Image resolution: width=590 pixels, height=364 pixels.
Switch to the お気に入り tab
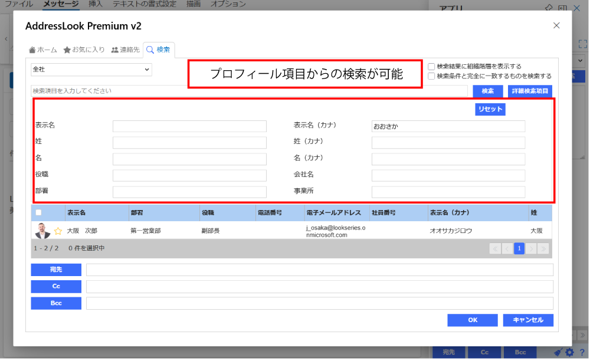[x=84, y=50]
